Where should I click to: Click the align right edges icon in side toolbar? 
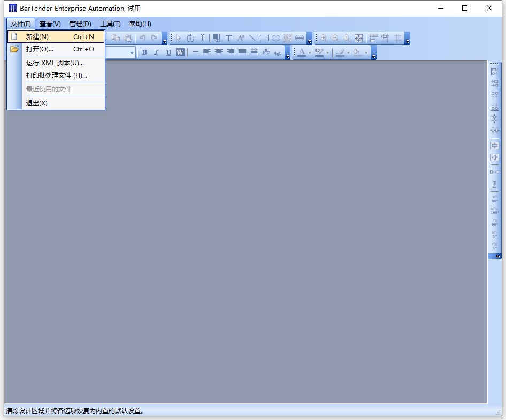point(494,83)
